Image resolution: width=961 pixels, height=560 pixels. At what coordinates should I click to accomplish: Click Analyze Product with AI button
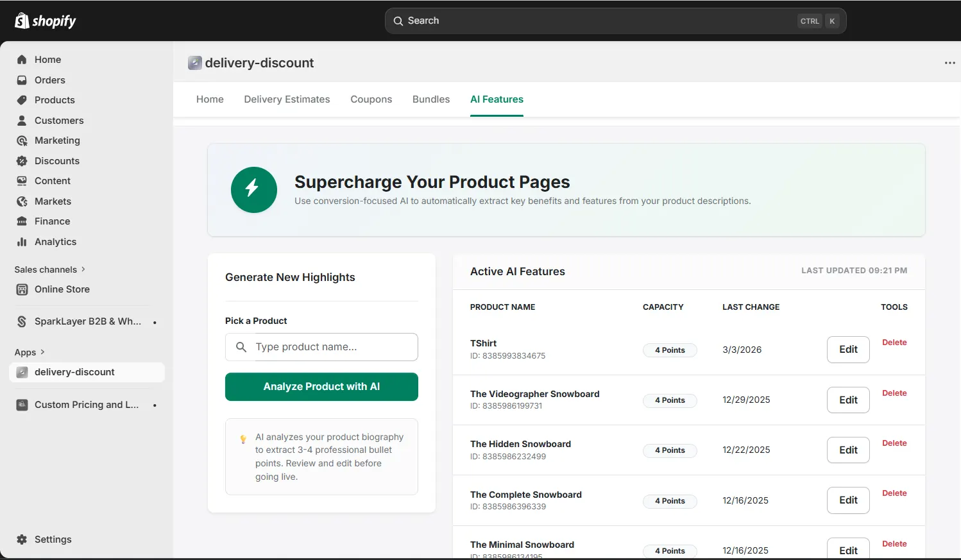[x=321, y=387]
